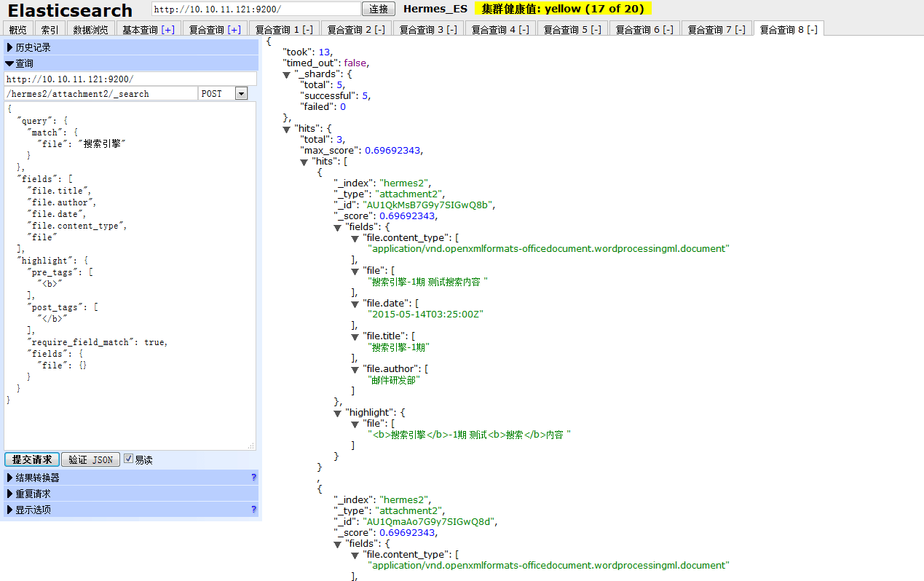
Task: Collapse first result's "file.content_type" node
Action: 355,239
